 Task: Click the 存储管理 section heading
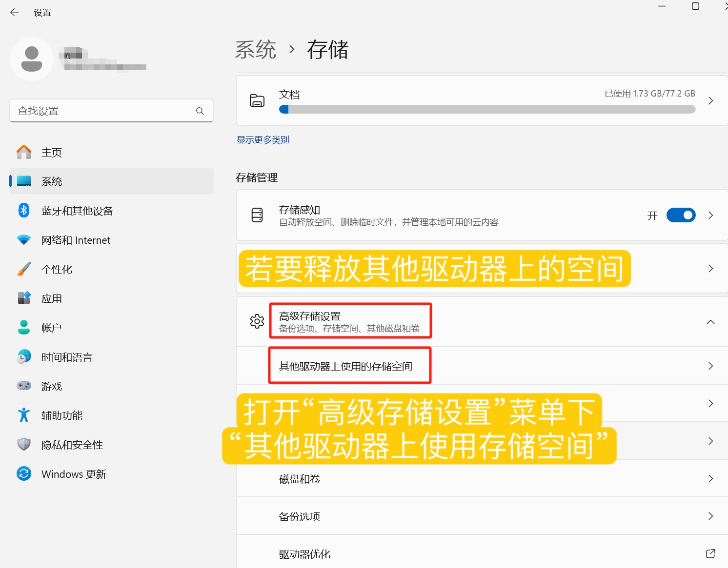(257, 177)
